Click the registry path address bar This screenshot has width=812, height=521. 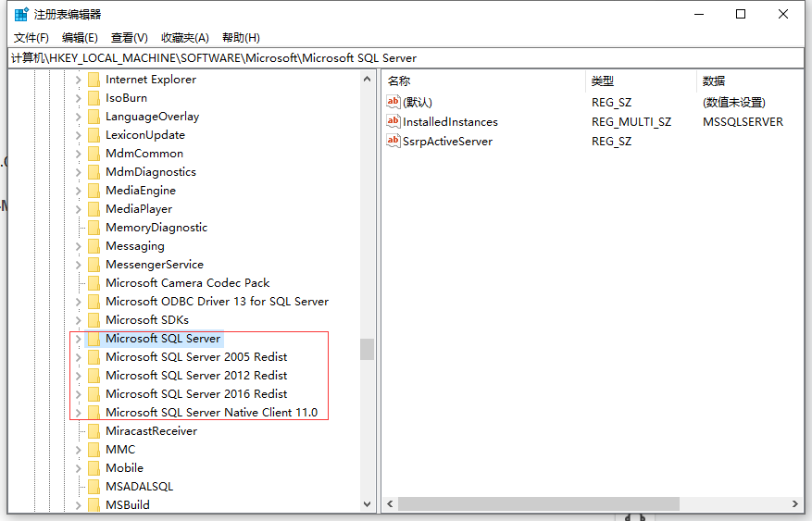tap(406, 58)
